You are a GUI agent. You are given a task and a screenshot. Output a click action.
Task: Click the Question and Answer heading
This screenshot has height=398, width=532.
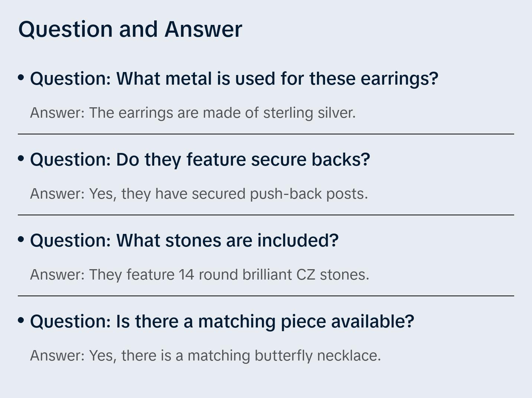[130, 29]
